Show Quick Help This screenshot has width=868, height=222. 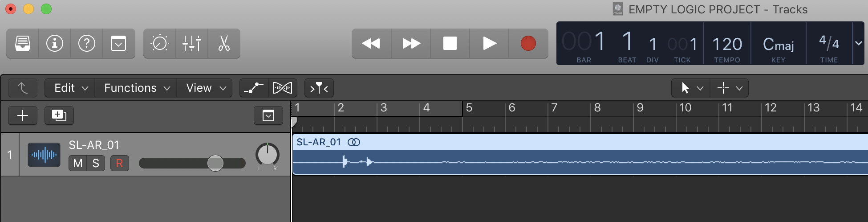click(87, 44)
